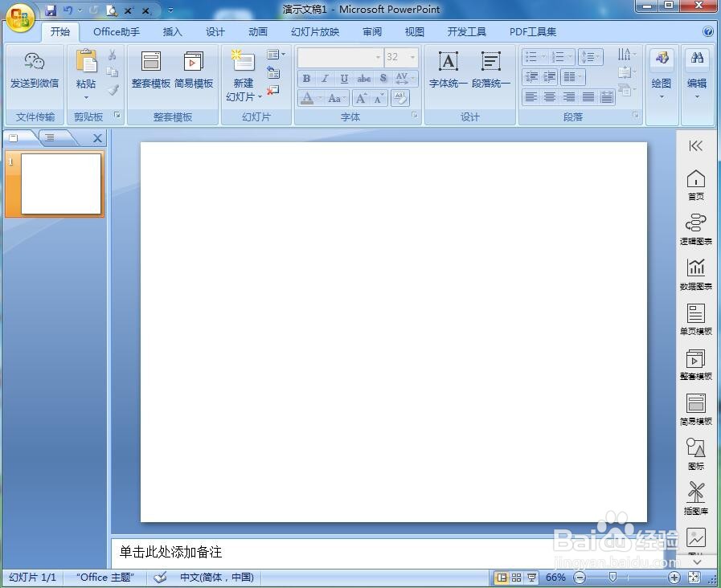Open the 整套模板 ribbon icon
The width and height of the screenshot is (721, 588).
point(151,61)
